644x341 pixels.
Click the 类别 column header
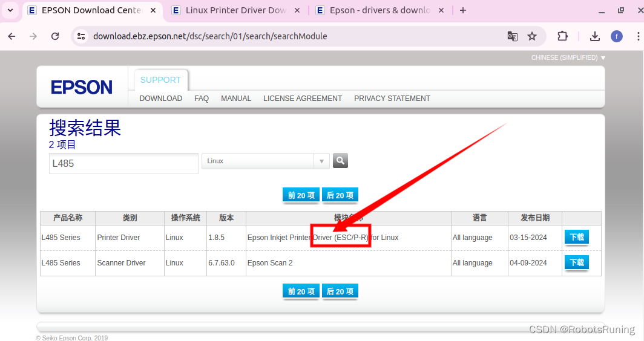[x=130, y=218]
